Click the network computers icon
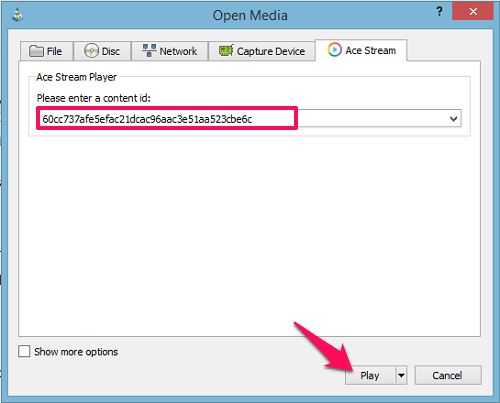 [x=149, y=50]
